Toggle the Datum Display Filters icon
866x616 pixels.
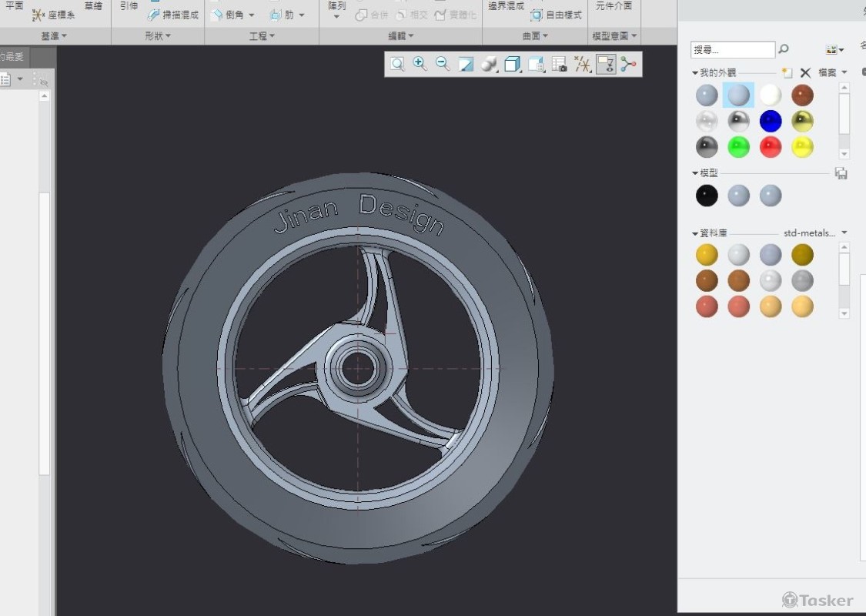pyautogui.click(x=583, y=65)
